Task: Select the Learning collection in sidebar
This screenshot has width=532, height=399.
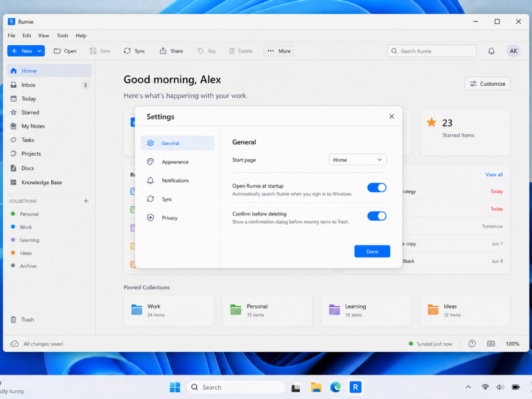Action: pos(49,240)
